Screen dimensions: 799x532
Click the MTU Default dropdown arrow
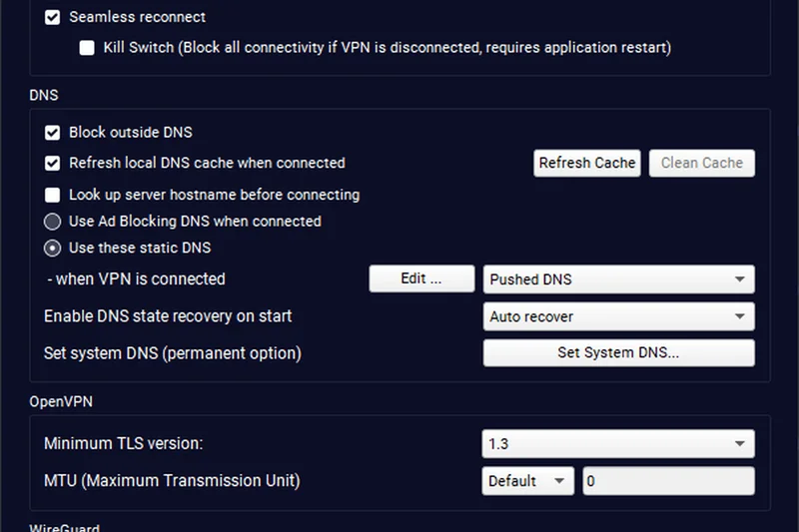pos(559,481)
